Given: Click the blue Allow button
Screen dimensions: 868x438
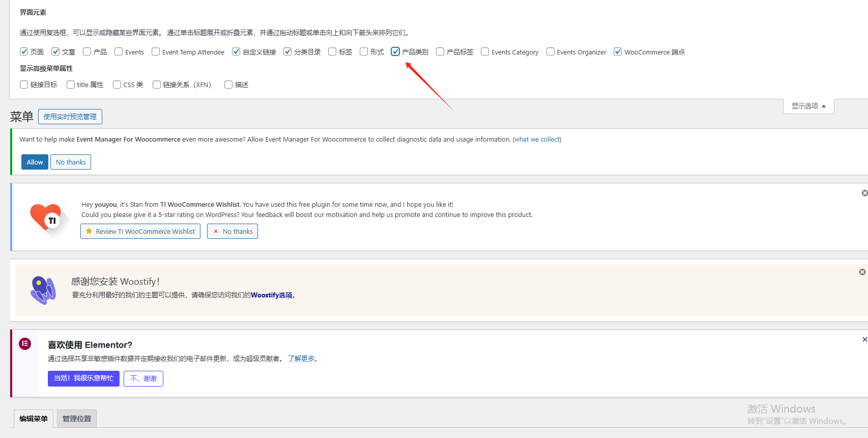Looking at the screenshot, I should [x=35, y=162].
